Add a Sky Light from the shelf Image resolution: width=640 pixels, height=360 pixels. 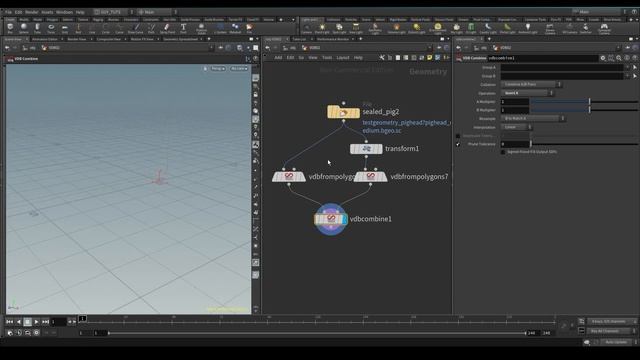[456, 29]
